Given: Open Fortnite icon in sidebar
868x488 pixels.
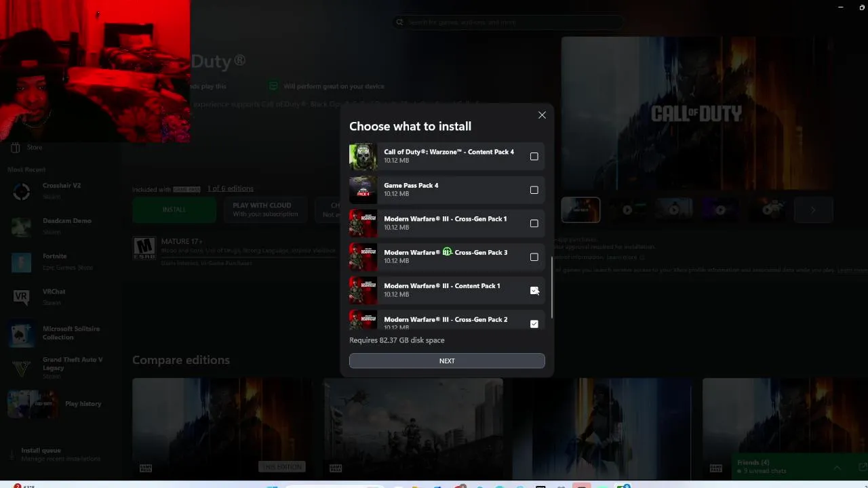Looking at the screenshot, I should [22, 262].
